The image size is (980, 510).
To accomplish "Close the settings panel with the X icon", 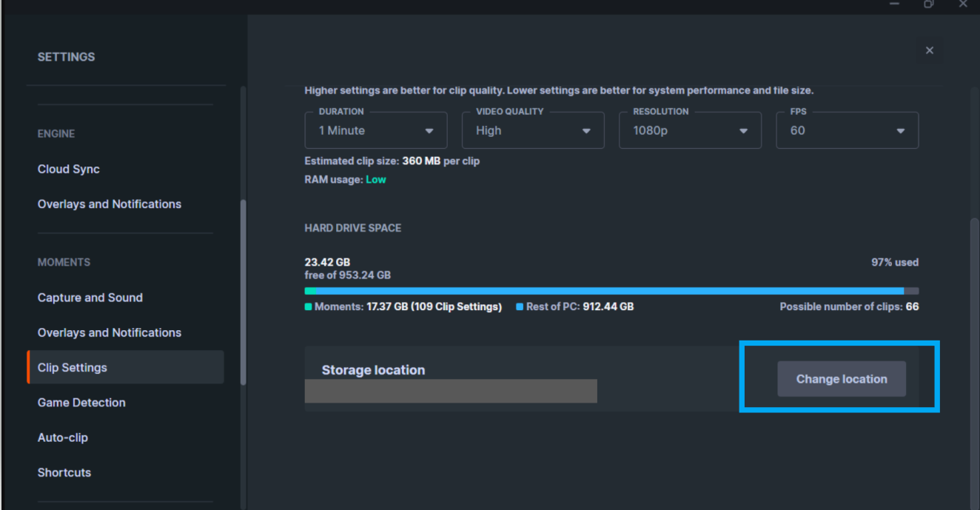I will coord(930,50).
